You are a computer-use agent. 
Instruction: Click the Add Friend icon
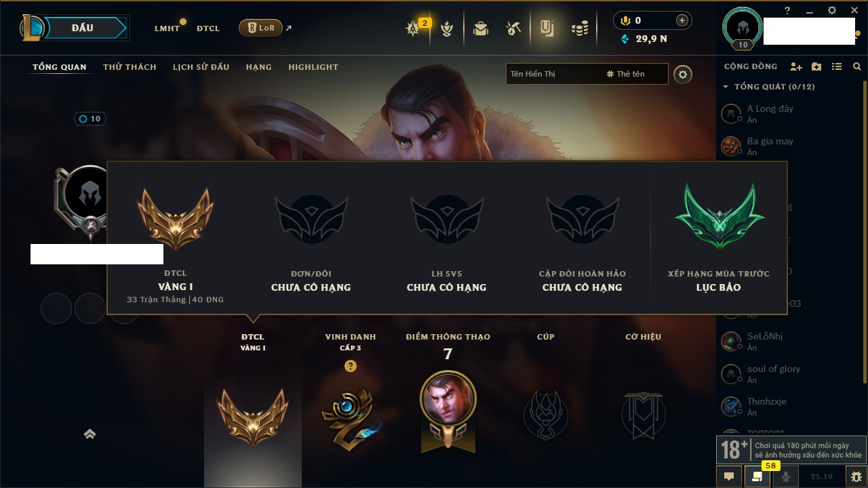796,66
